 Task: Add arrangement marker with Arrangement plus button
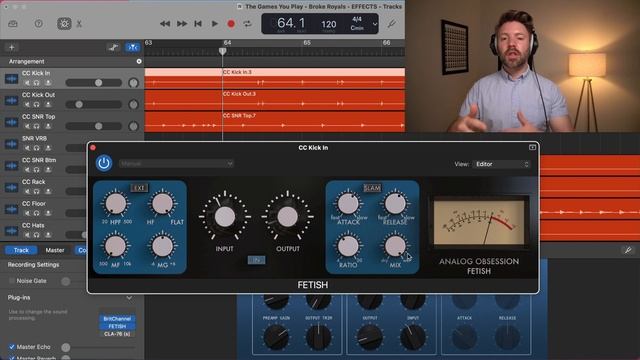[x=139, y=62]
